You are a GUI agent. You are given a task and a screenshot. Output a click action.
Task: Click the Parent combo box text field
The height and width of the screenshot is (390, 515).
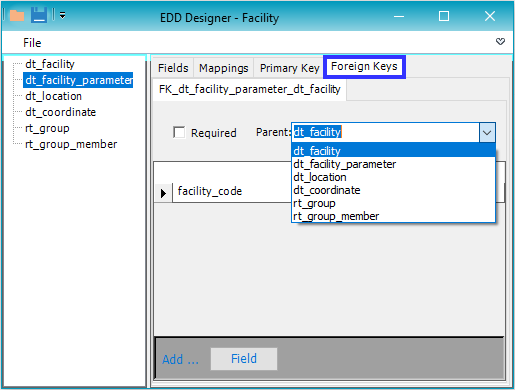point(386,132)
